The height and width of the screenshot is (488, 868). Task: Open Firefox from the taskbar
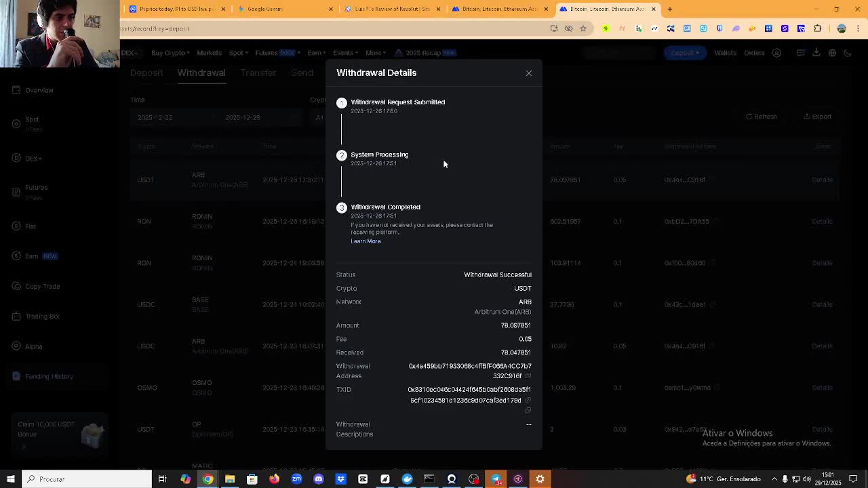pos(274,479)
